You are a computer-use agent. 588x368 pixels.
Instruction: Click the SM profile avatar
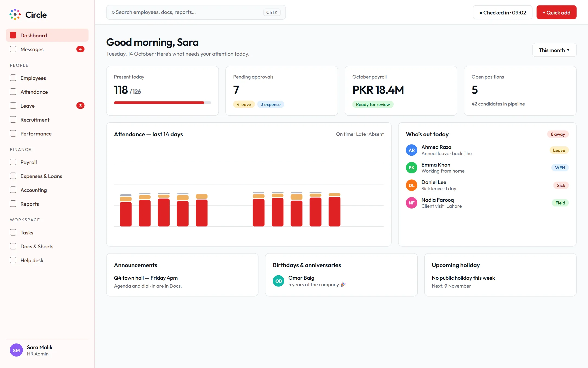[16, 350]
